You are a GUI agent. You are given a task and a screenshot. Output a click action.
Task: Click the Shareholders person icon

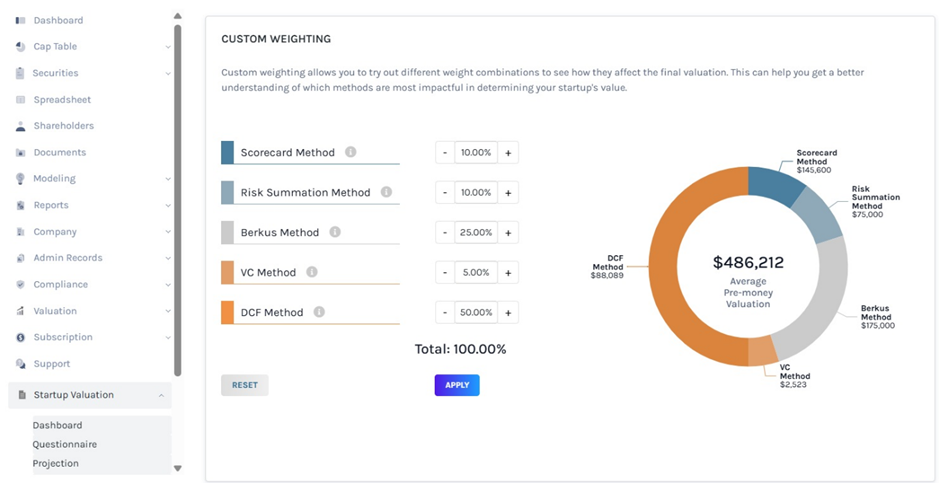tap(21, 126)
